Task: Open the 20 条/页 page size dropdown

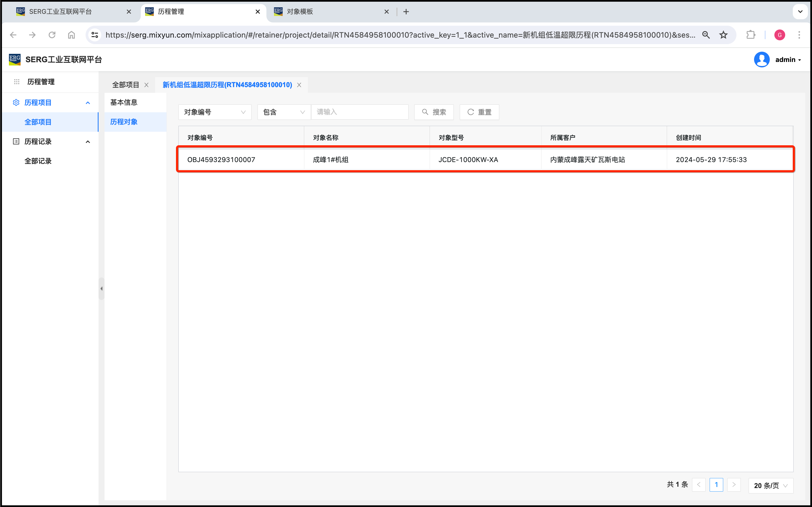Action: click(x=770, y=485)
